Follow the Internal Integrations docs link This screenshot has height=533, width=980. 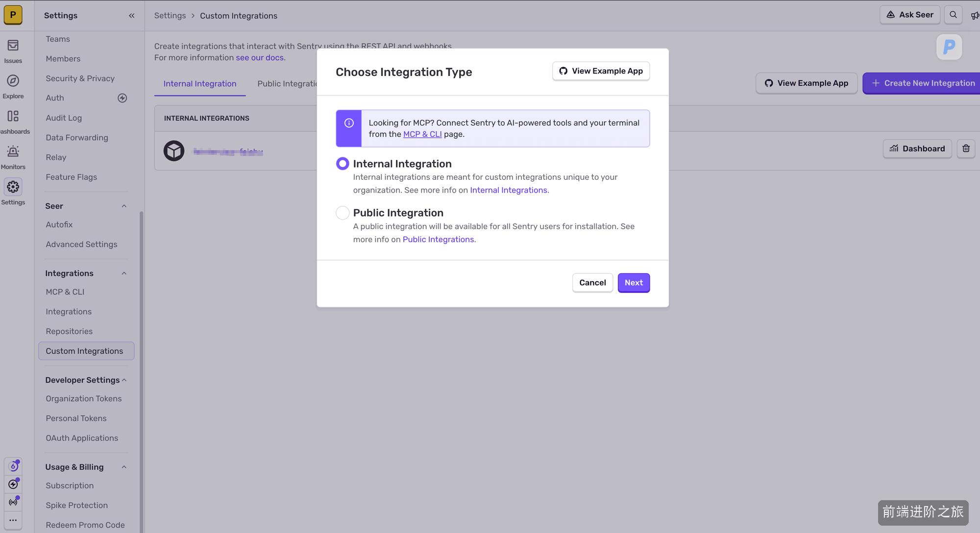click(x=509, y=190)
